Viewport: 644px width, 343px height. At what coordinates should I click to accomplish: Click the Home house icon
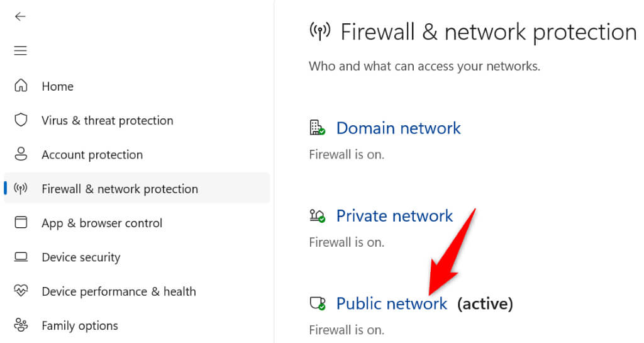[21, 86]
